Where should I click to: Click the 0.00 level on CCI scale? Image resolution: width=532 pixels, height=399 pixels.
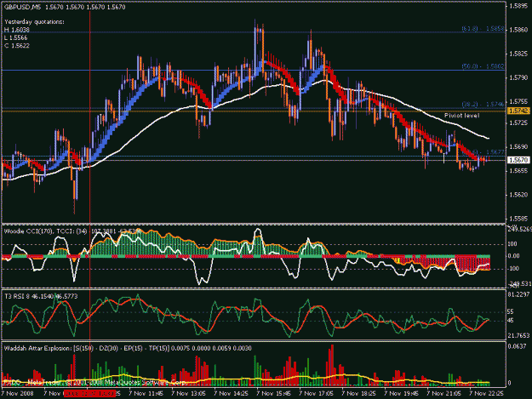(513, 256)
